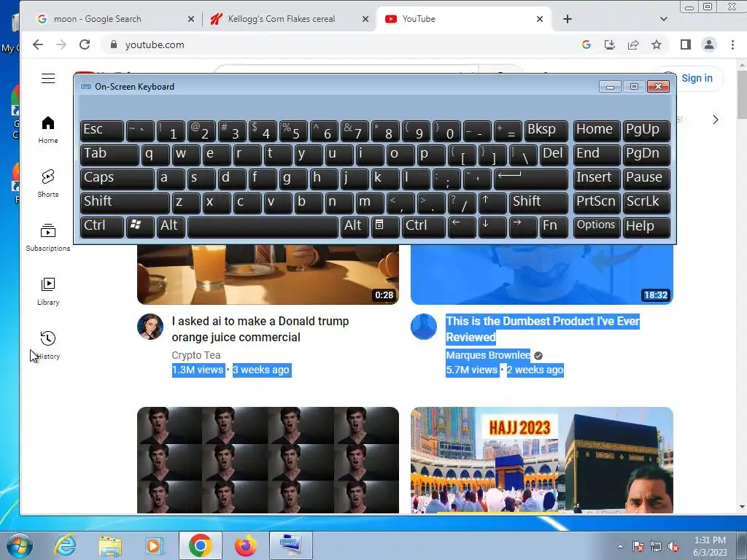
Task: Click the browser Back arrow
Action: (x=38, y=44)
